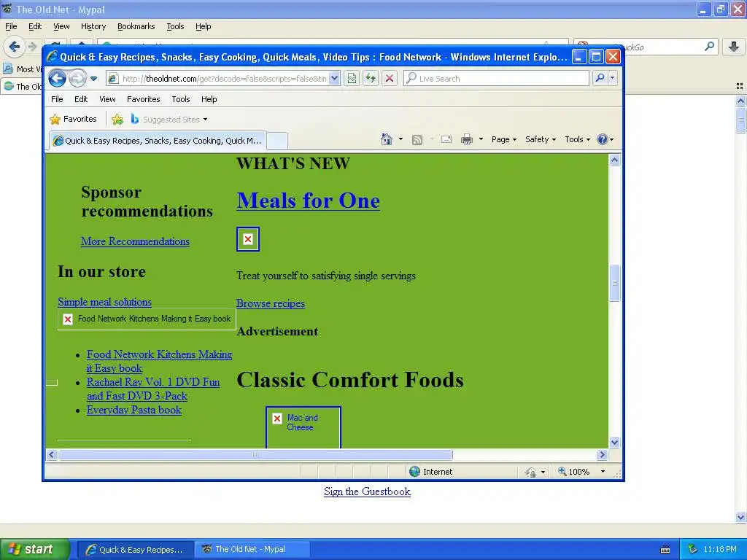747x560 pixels.
Task: Click the IE page scroll up arrow
Action: point(614,160)
